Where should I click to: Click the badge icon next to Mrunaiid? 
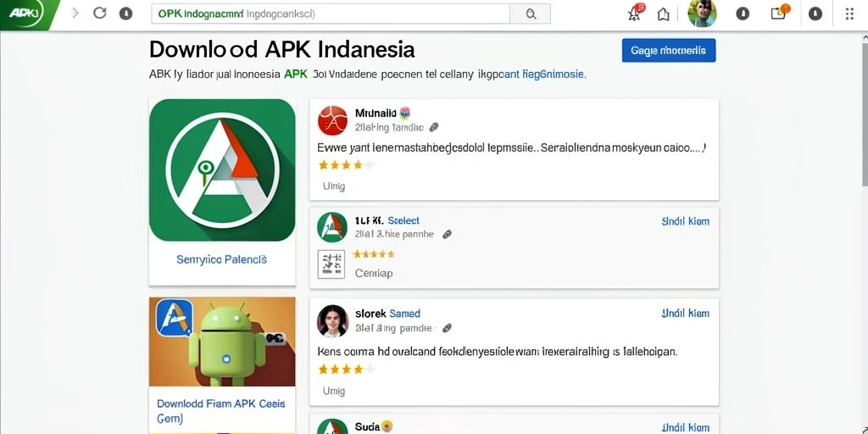click(x=404, y=113)
